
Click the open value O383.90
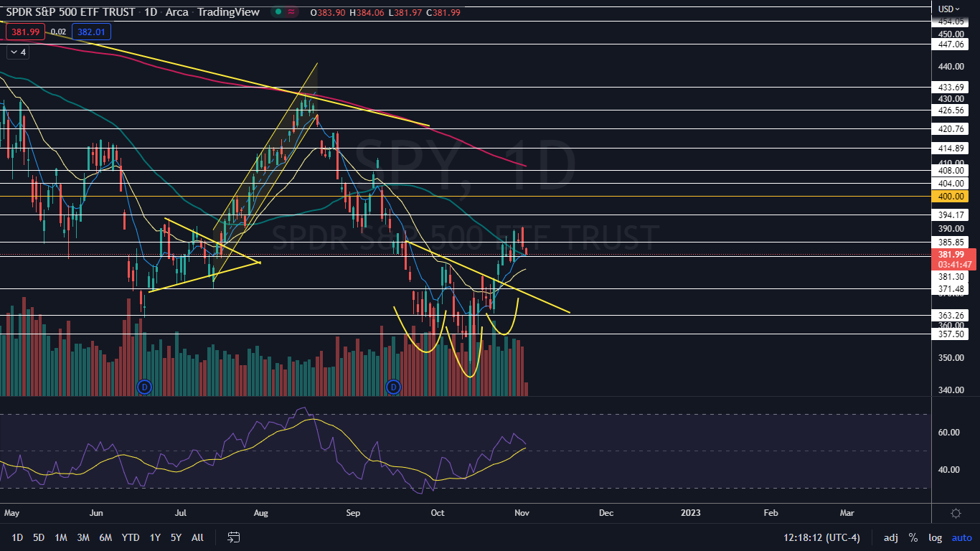[x=328, y=11]
